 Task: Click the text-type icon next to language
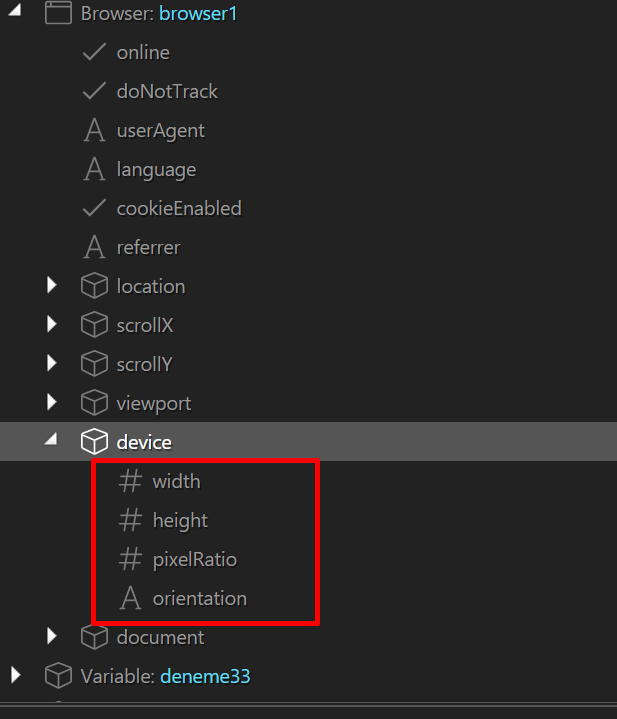coord(94,169)
